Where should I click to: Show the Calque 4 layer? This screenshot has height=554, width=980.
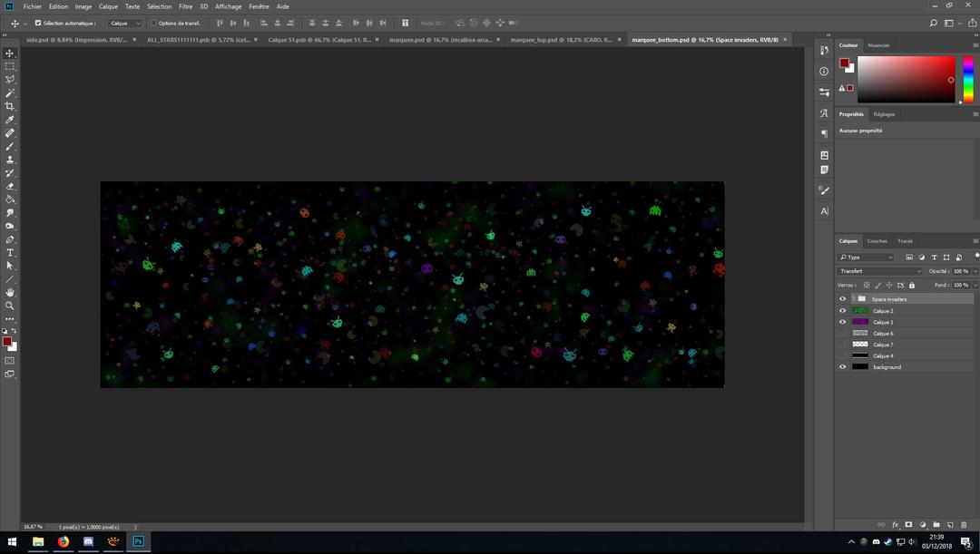click(x=842, y=355)
